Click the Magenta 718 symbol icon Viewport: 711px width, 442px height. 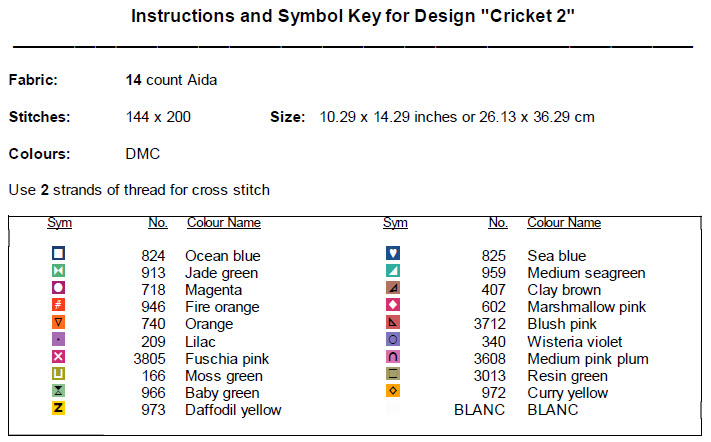click(58, 288)
